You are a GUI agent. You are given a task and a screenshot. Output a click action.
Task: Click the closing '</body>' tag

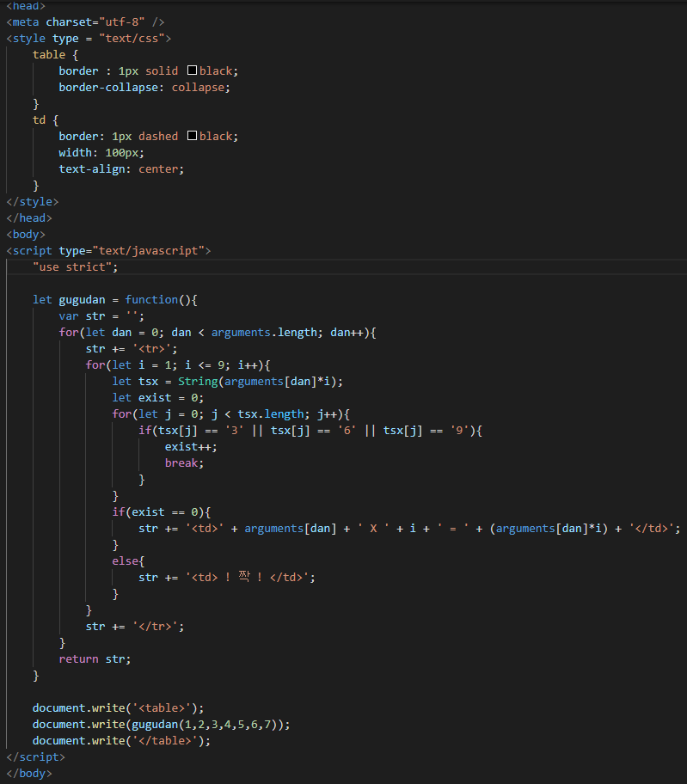(29, 774)
